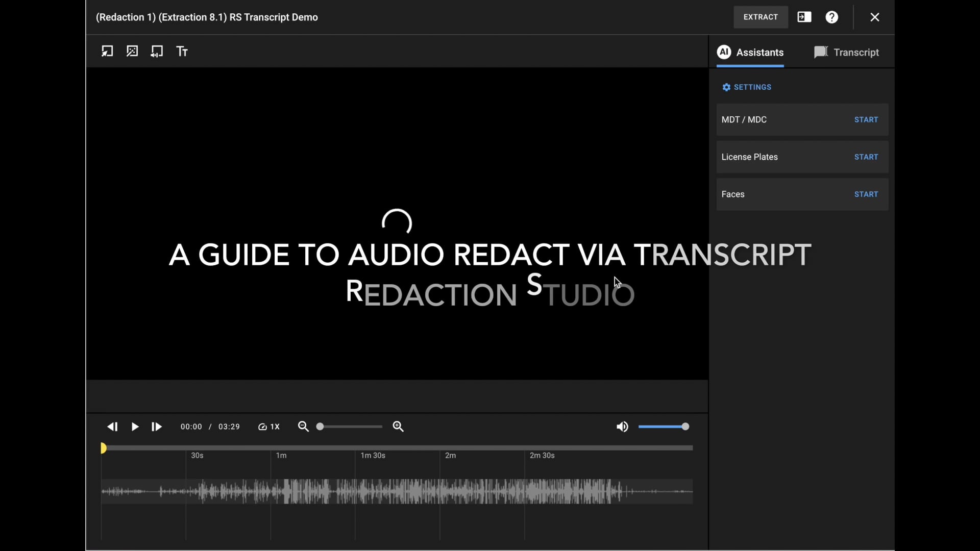Switch to the Assistants tab

click(750, 52)
